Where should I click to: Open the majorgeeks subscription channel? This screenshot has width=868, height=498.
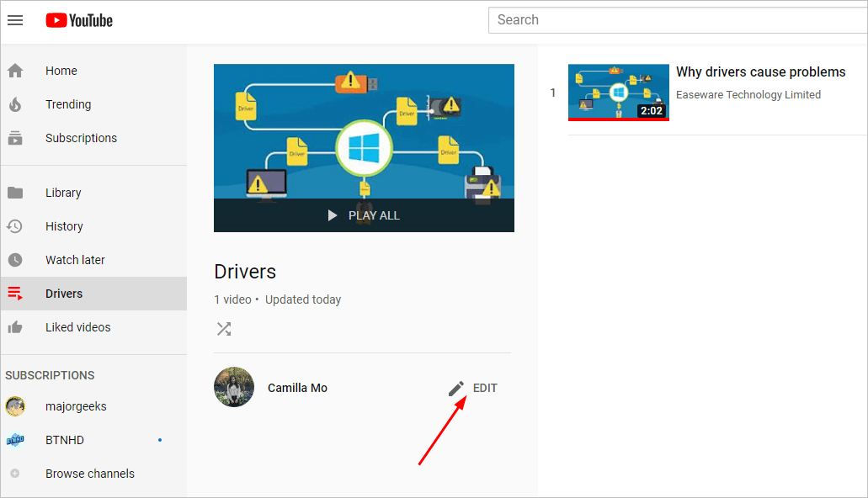pos(76,406)
